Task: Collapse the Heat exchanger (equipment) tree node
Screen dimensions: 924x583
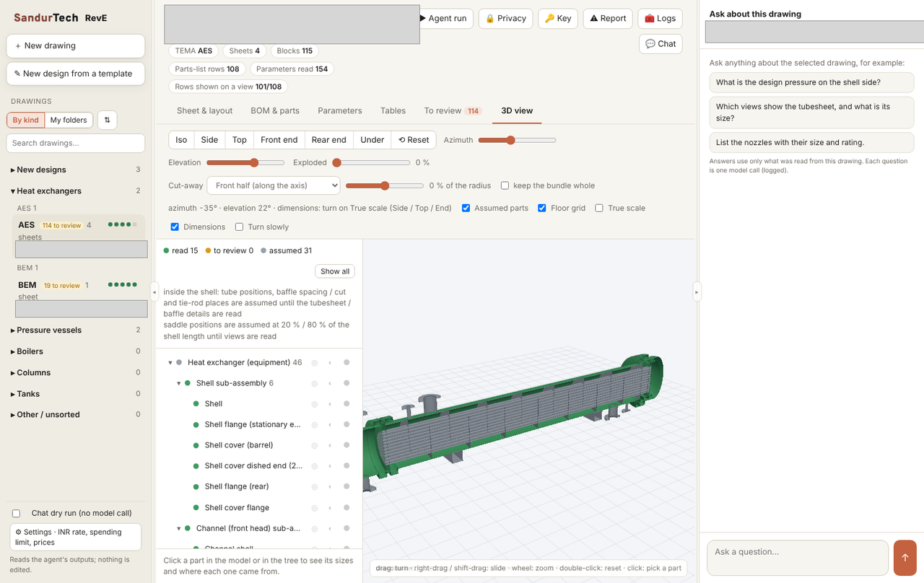Action: (170, 363)
